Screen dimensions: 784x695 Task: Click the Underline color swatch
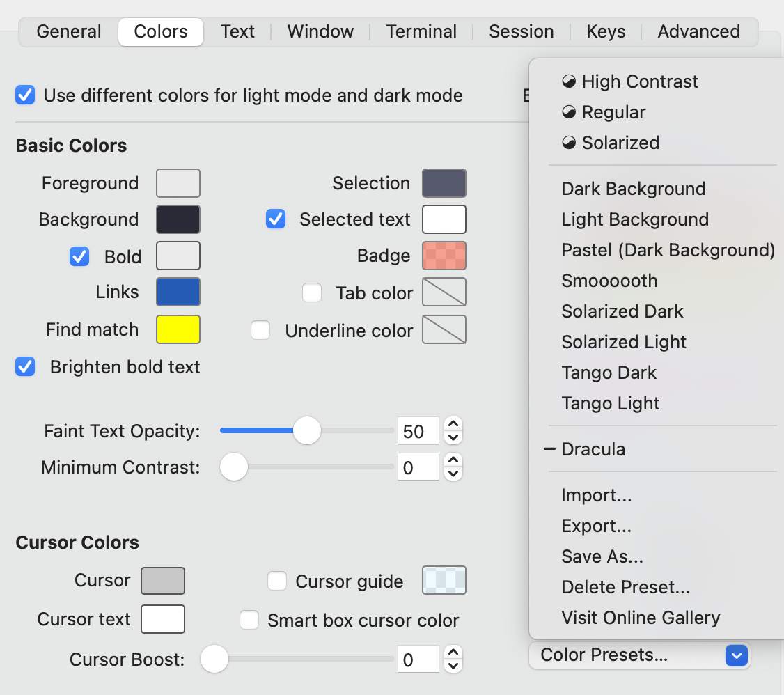(444, 329)
